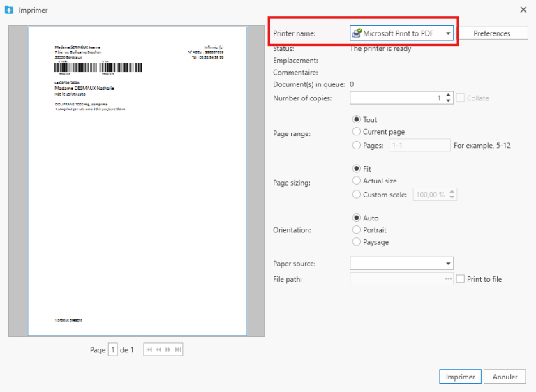Jump to the last preview page
536x392 pixels.
pos(178,349)
